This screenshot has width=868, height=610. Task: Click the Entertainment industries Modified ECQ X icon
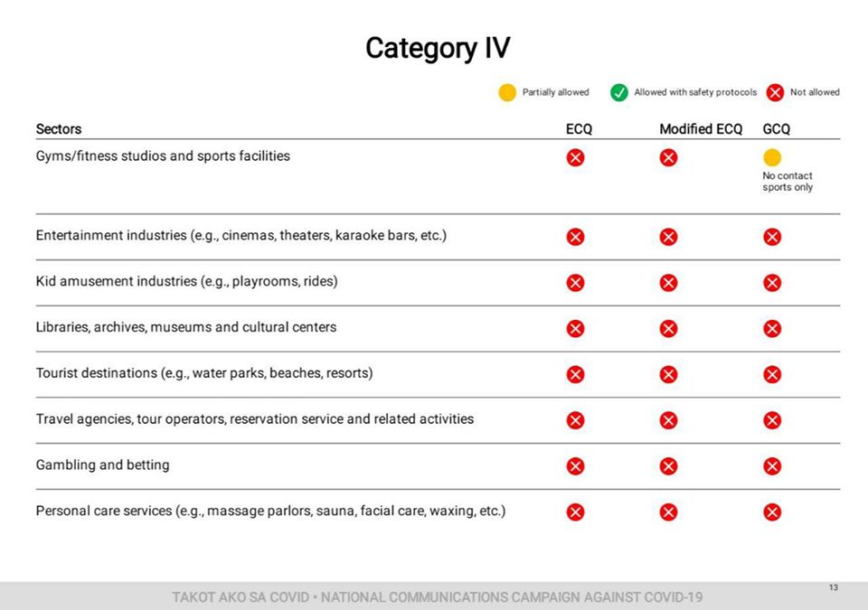pyautogui.click(x=668, y=237)
